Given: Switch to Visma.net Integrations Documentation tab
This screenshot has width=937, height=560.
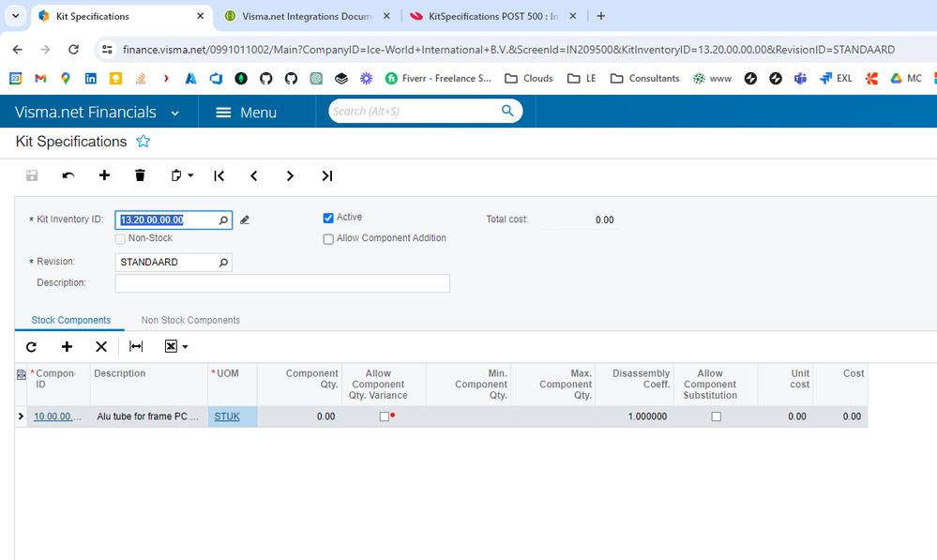Looking at the screenshot, I should [307, 16].
